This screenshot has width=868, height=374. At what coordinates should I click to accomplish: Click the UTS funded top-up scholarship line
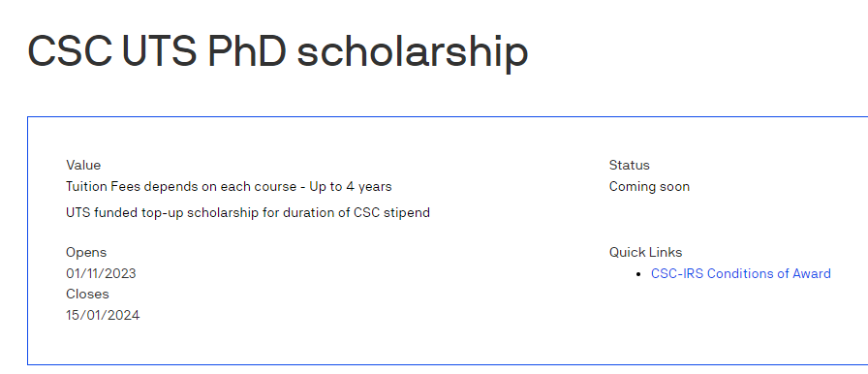point(247,212)
